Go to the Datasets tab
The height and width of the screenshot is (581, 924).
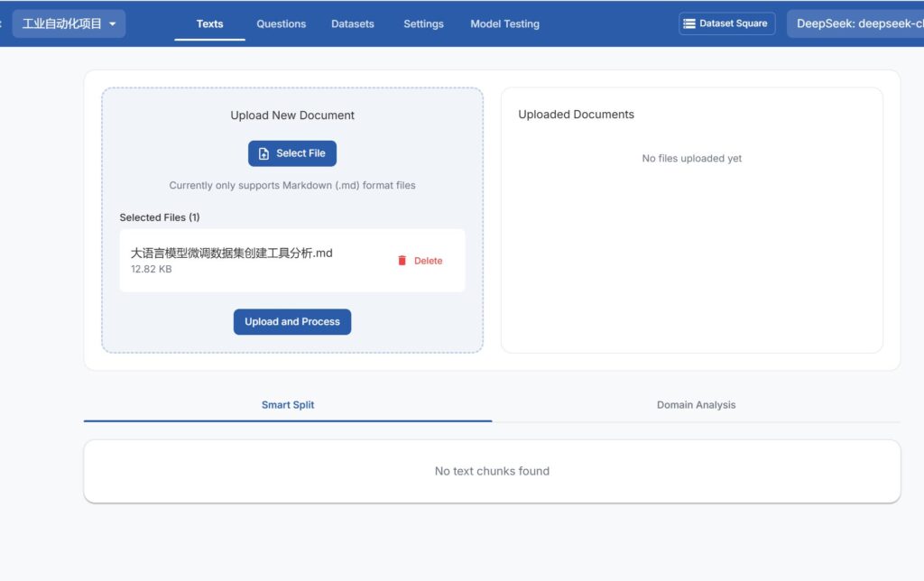pyautogui.click(x=352, y=23)
